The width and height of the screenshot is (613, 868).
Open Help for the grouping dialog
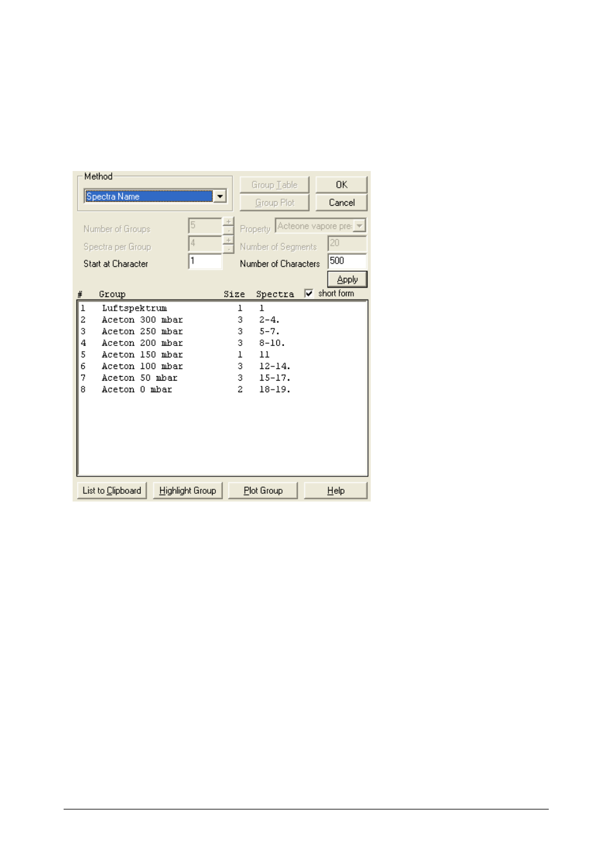click(x=335, y=491)
